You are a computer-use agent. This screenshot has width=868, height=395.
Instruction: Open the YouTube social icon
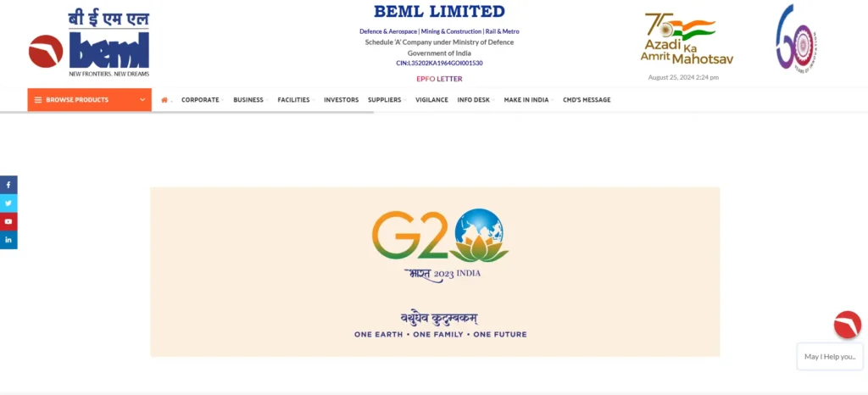8,221
